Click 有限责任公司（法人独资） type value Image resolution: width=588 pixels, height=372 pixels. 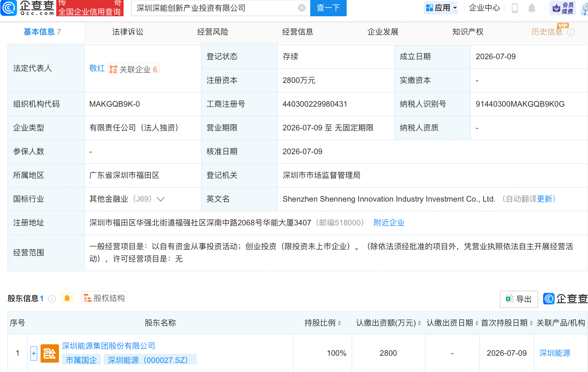click(x=134, y=128)
